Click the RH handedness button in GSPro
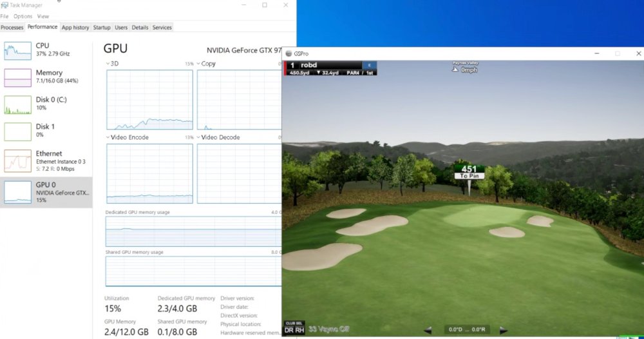644x339 pixels. click(x=299, y=330)
